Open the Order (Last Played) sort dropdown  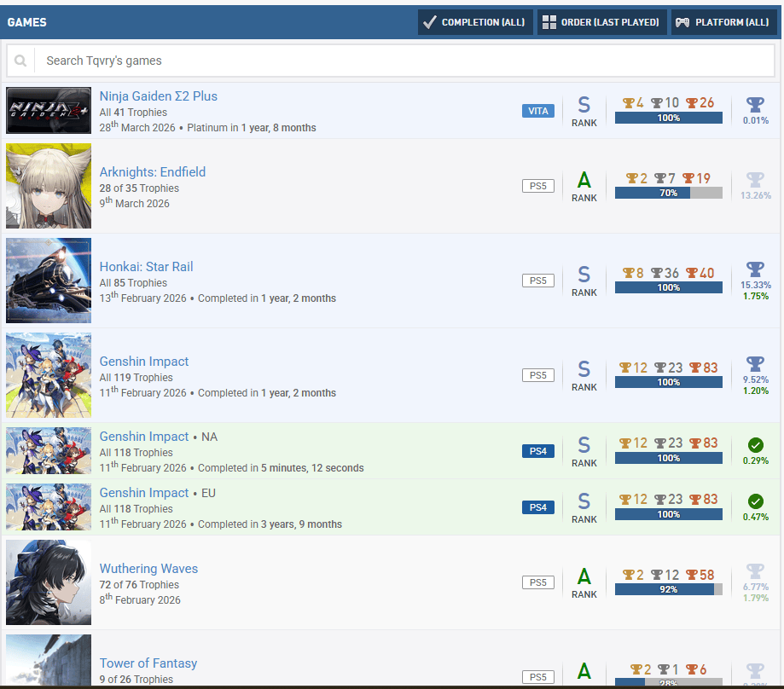[601, 22]
